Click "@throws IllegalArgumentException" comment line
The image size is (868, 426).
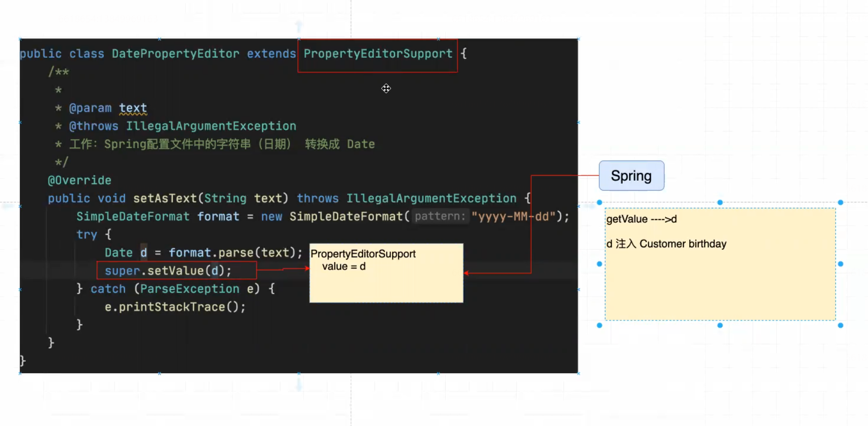(182, 126)
